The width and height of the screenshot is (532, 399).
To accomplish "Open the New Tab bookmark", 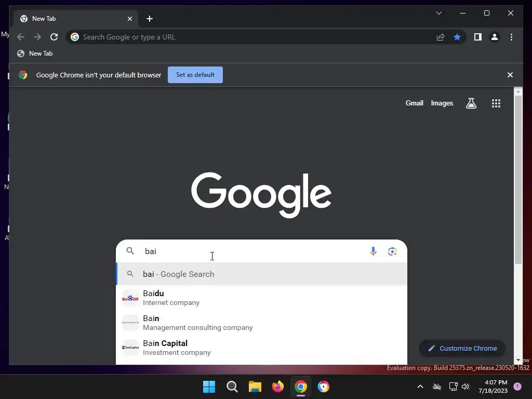I will (35, 54).
